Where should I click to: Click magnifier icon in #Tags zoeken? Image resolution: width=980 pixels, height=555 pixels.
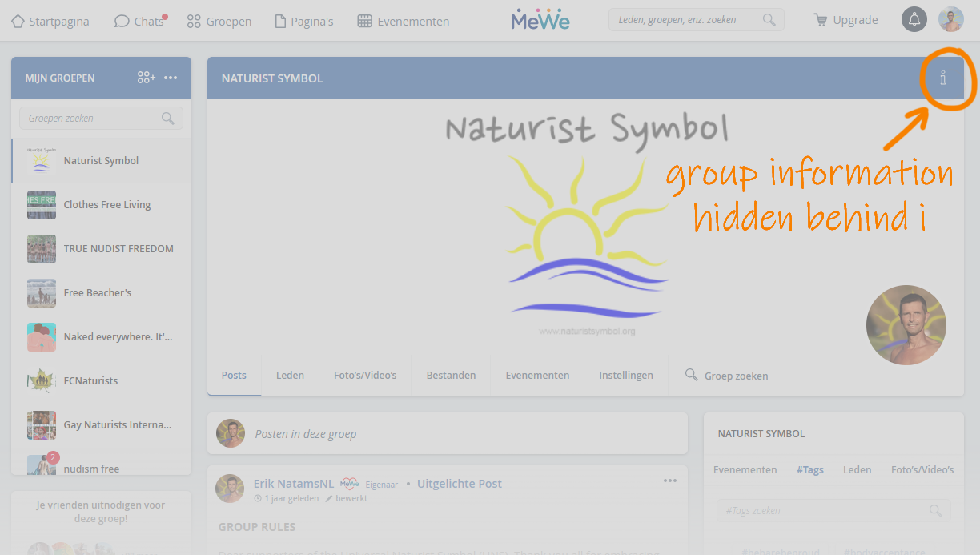point(935,511)
